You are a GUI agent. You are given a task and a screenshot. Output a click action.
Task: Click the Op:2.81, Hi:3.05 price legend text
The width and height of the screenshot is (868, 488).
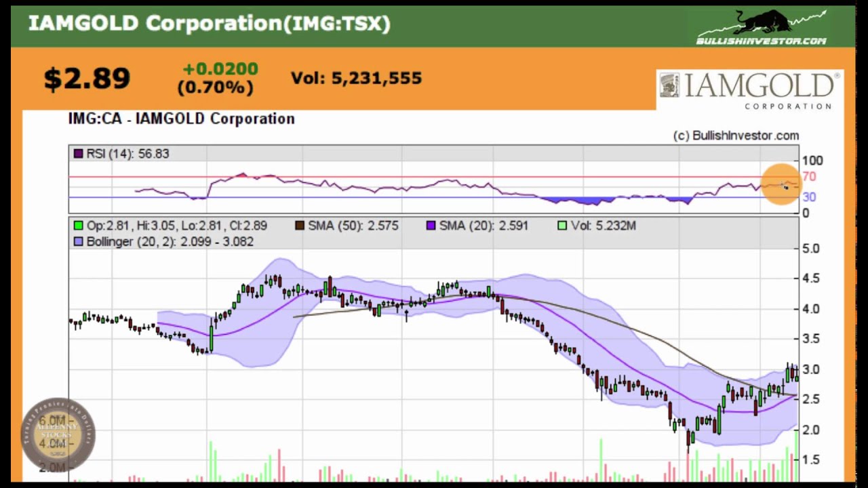point(177,226)
